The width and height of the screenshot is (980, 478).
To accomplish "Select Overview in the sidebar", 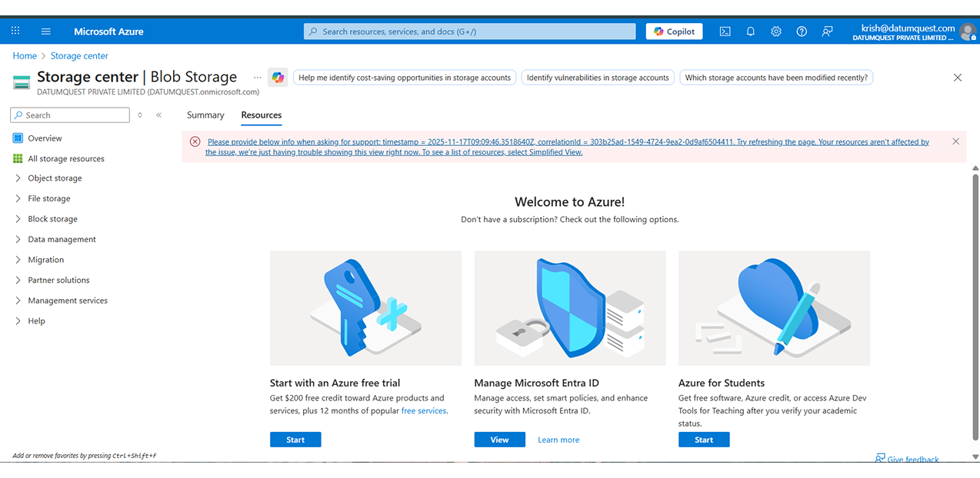I will point(44,138).
